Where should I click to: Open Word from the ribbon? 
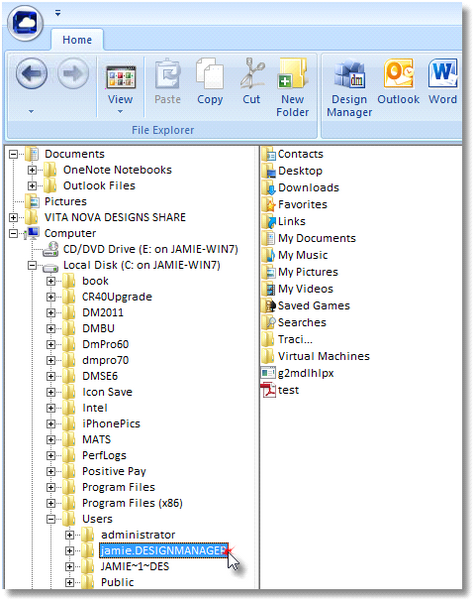point(443,82)
